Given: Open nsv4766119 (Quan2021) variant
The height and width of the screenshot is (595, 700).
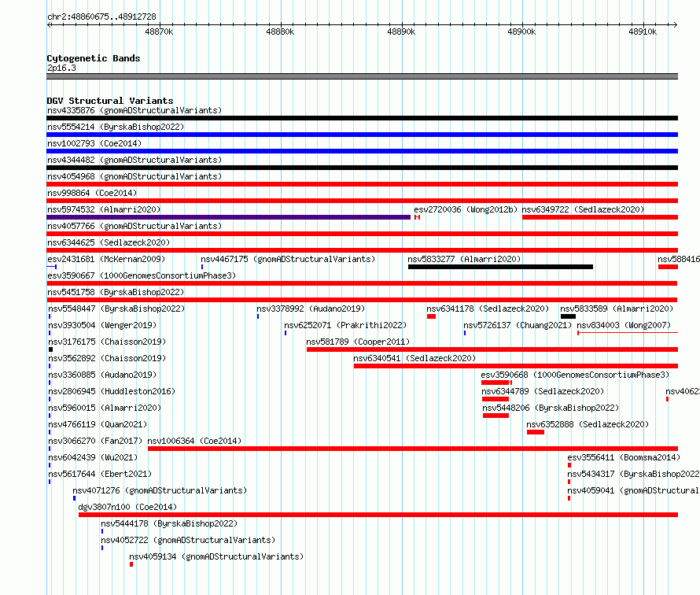Looking at the screenshot, I should pyautogui.click(x=98, y=424).
